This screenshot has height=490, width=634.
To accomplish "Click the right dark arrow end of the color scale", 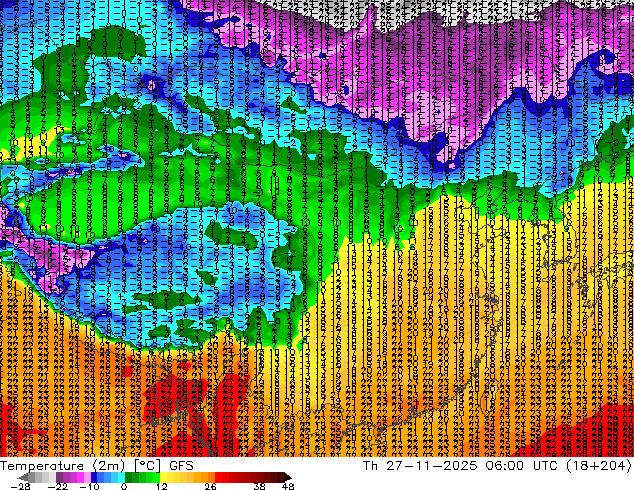I will tap(287, 477).
